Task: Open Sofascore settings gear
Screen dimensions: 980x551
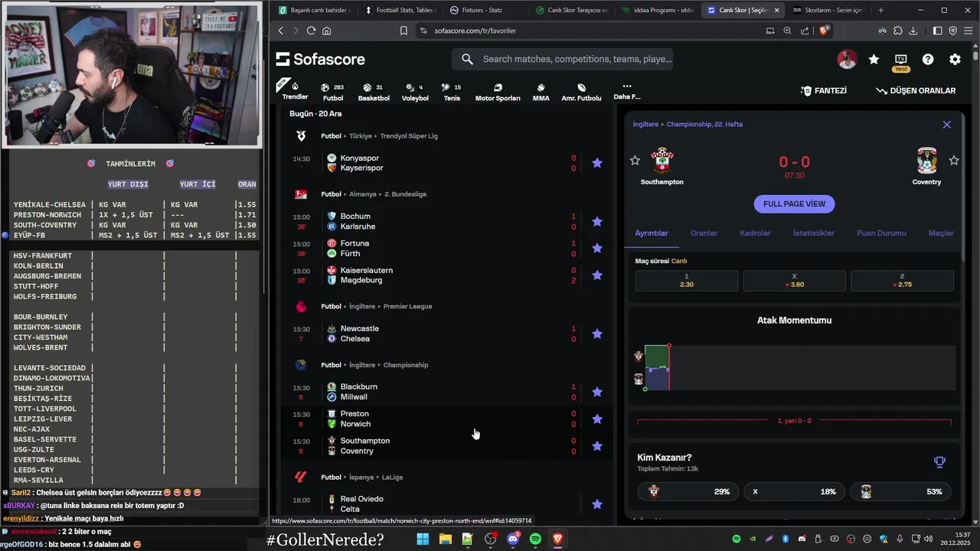Action: [x=955, y=60]
